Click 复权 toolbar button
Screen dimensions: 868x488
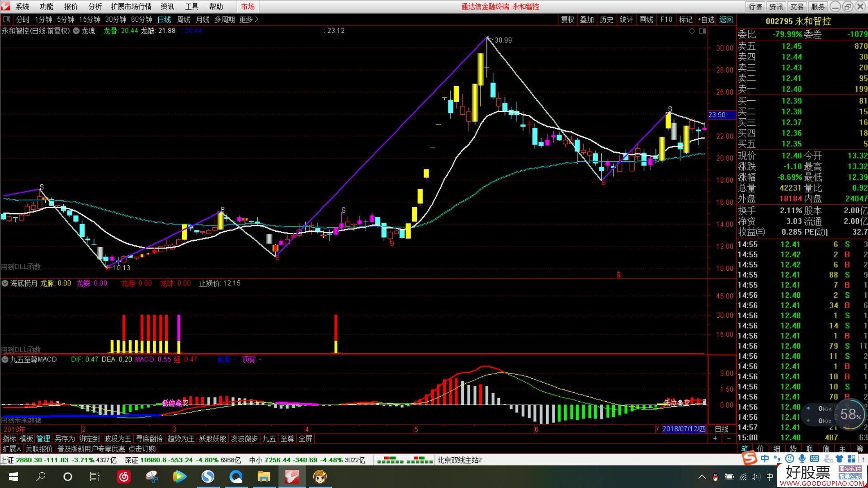point(568,19)
